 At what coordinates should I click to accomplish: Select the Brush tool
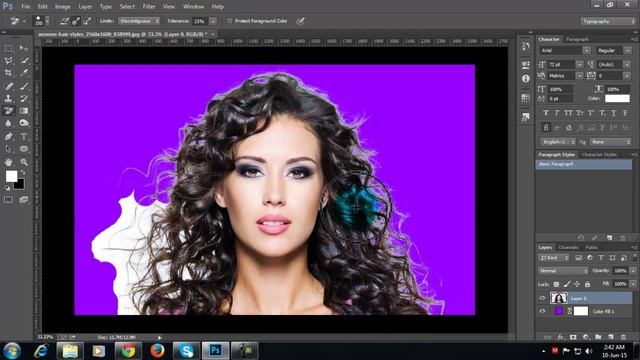coord(24,86)
